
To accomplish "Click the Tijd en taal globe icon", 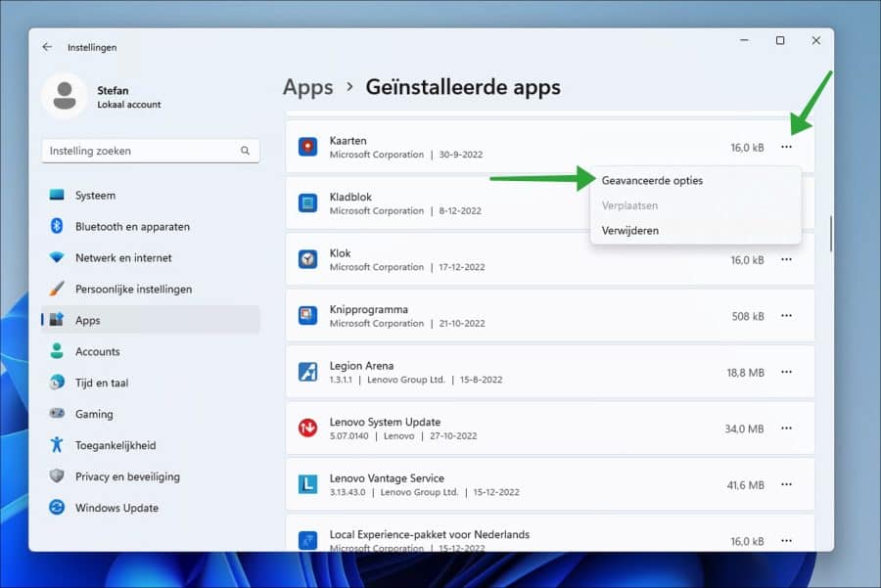I will tap(57, 383).
